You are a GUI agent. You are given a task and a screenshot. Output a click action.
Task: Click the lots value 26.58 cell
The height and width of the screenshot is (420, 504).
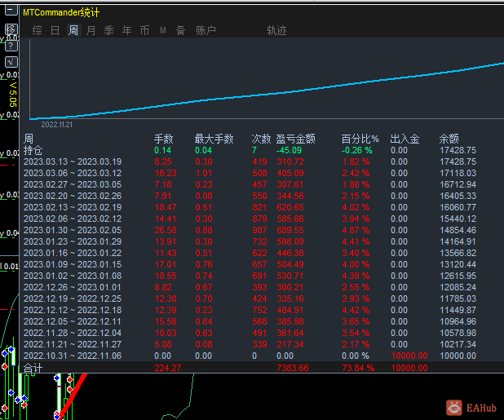[x=166, y=230]
